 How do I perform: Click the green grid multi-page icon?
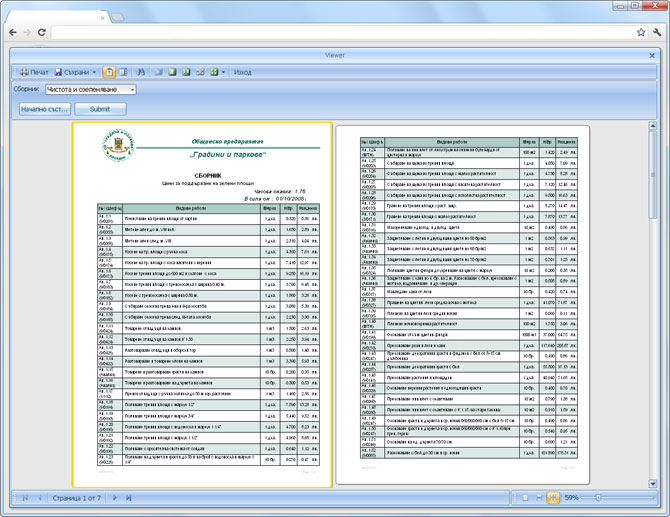pyautogui.click(x=215, y=72)
